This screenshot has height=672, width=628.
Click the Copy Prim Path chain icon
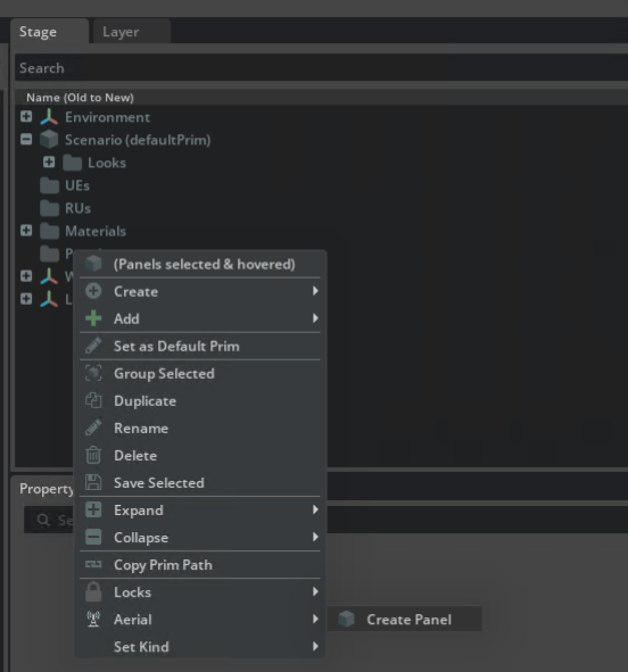(93, 565)
